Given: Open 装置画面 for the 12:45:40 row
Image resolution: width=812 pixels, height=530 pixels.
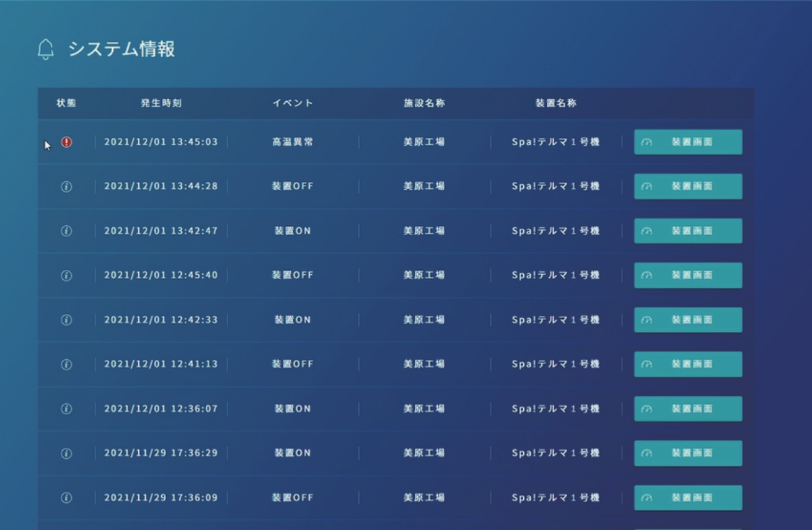Looking at the screenshot, I should click(688, 275).
